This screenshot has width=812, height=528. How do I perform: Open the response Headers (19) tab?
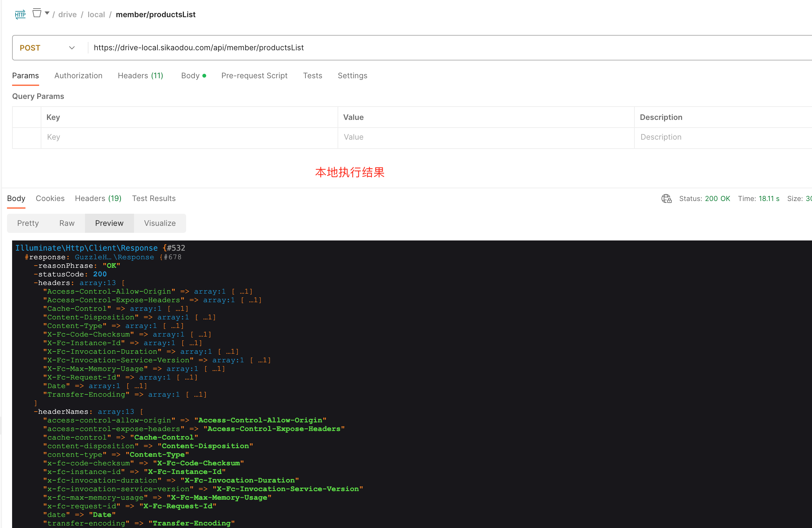coord(98,198)
